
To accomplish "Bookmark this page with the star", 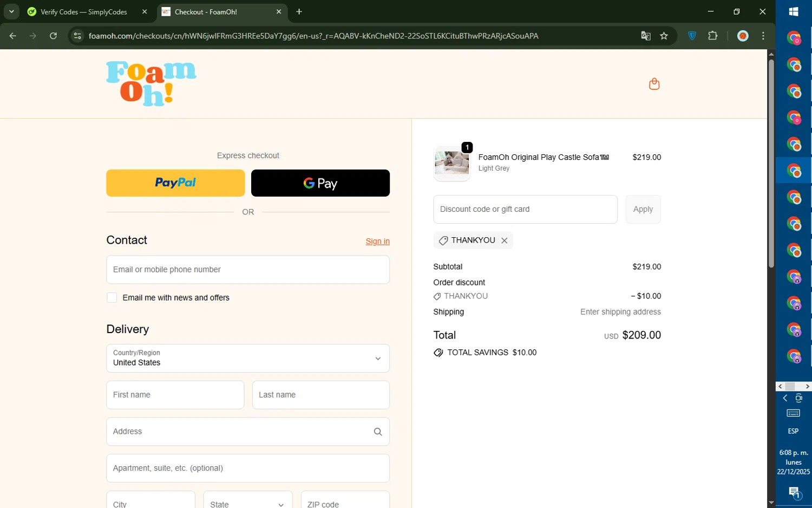I will pyautogui.click(x=664, y=36).
